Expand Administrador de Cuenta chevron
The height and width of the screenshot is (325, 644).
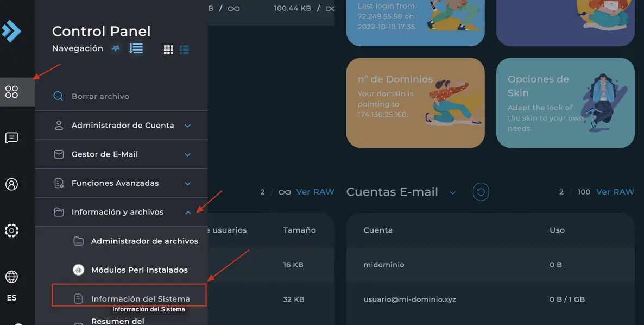pos(188,126)
